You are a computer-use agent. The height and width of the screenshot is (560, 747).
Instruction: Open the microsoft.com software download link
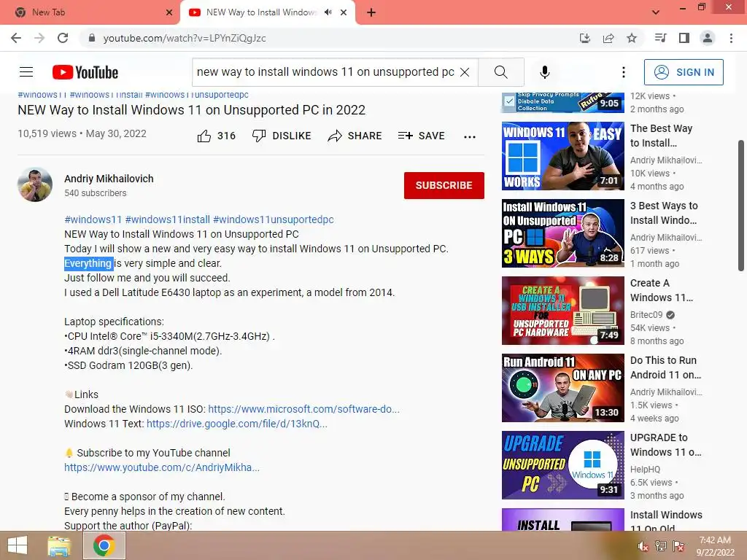[304, 409]
